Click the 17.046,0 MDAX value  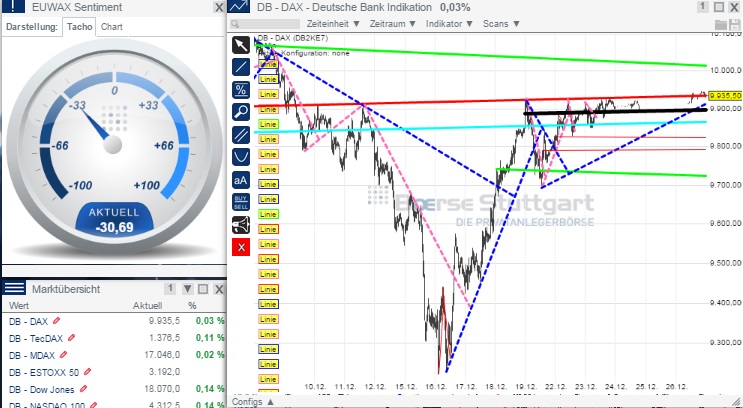[162, 355]
